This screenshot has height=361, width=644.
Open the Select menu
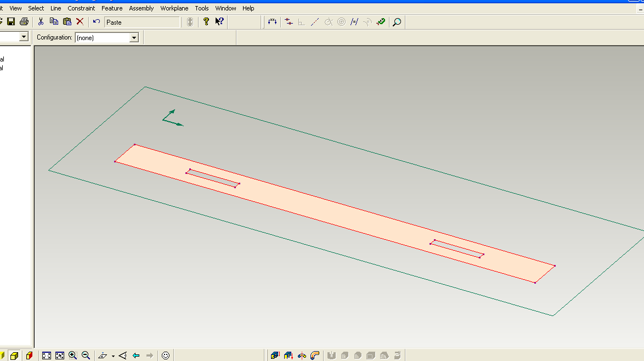pyautogui.click(x=36, y=8)
